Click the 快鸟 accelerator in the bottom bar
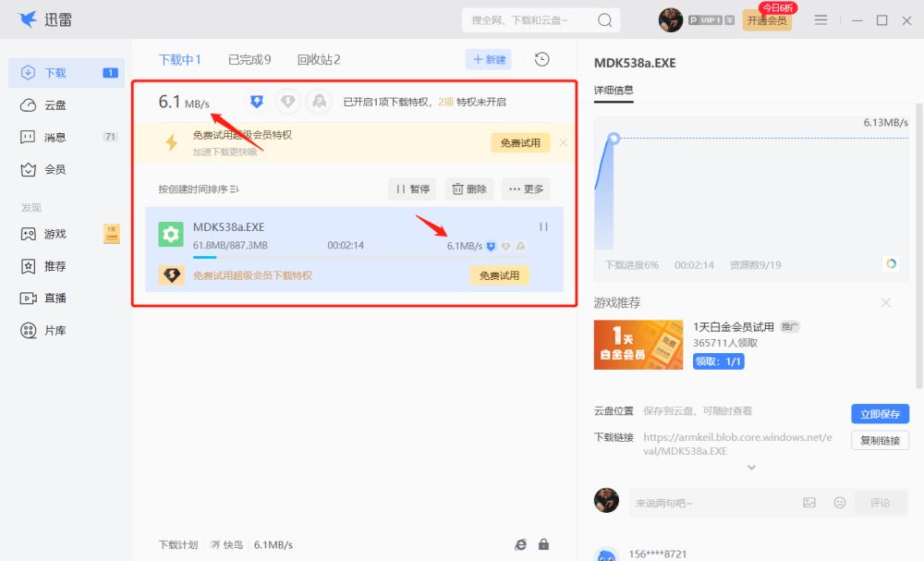The image size is (924, 561). tap(227, 545)
